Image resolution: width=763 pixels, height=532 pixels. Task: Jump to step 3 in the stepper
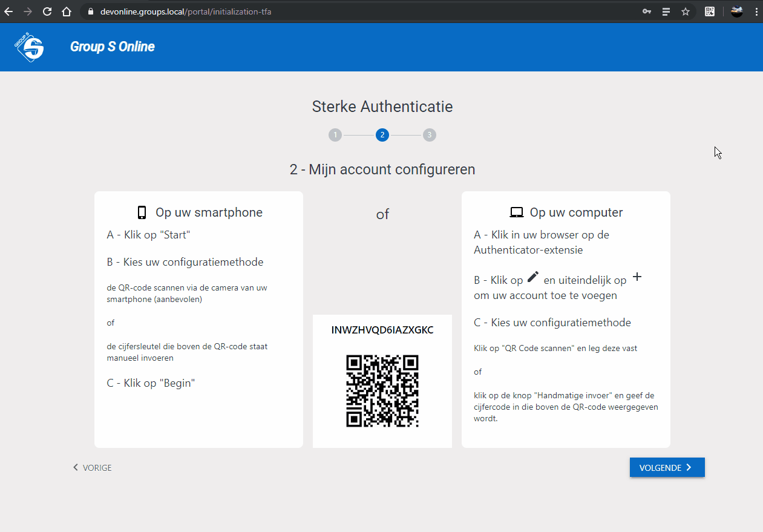tap(430, 135)
